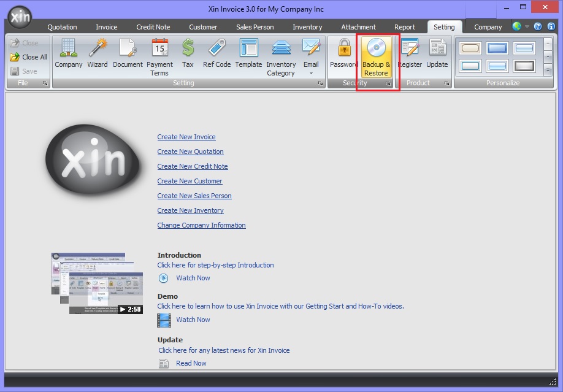This screenshot has height=392, width=563.
Task: Open the Password security setting
Action: (343, 53)
